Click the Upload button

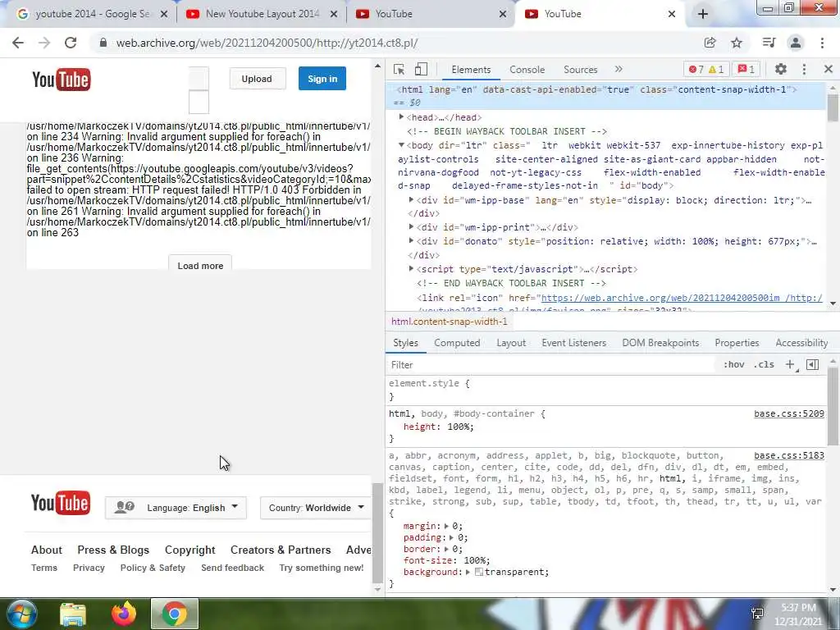pos(257,79)
